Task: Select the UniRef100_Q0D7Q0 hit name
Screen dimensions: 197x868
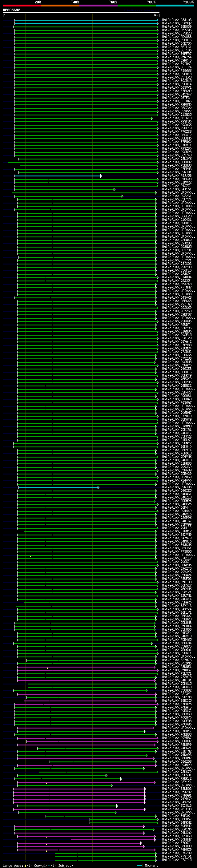Action: (x=177, y=43)
